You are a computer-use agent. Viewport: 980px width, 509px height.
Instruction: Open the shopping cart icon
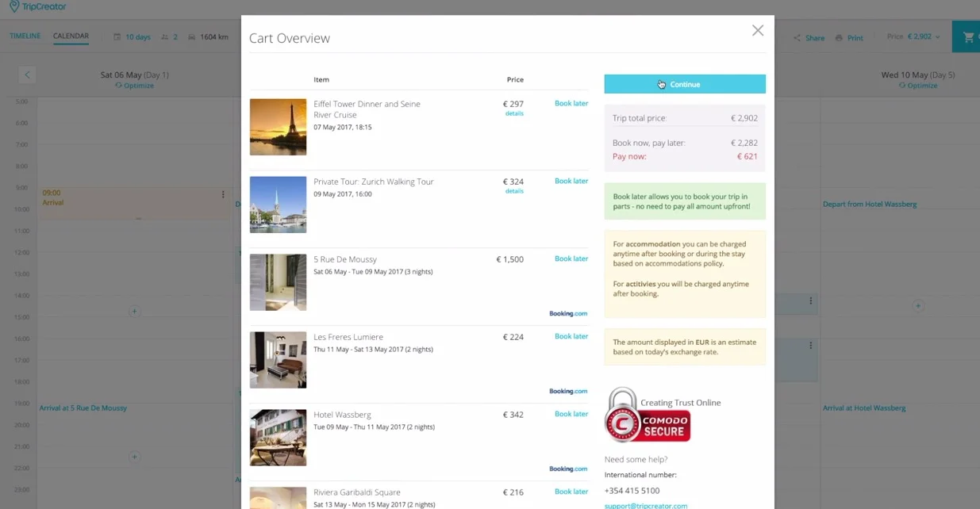[968, 37]
